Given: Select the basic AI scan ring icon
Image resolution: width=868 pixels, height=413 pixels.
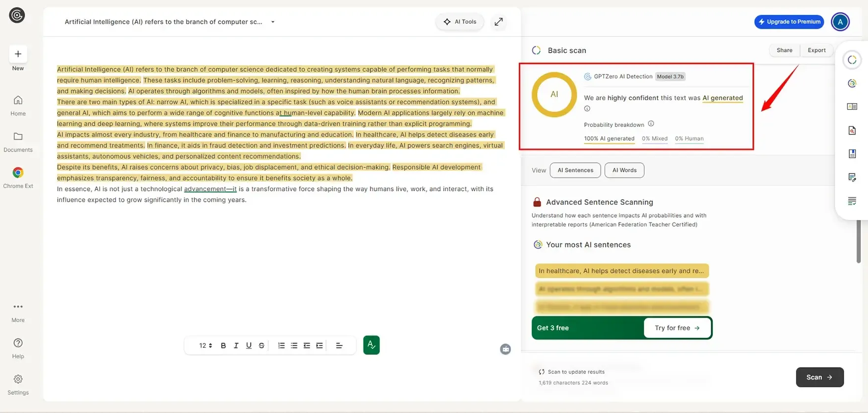Looking at the screenshot, I should click(852, 60).
